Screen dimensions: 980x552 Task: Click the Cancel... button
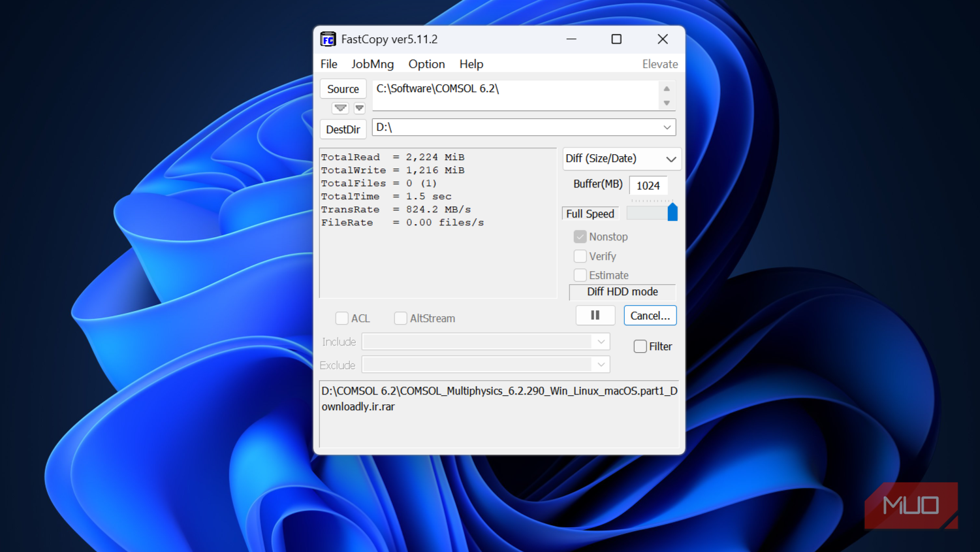pos(650,316)
